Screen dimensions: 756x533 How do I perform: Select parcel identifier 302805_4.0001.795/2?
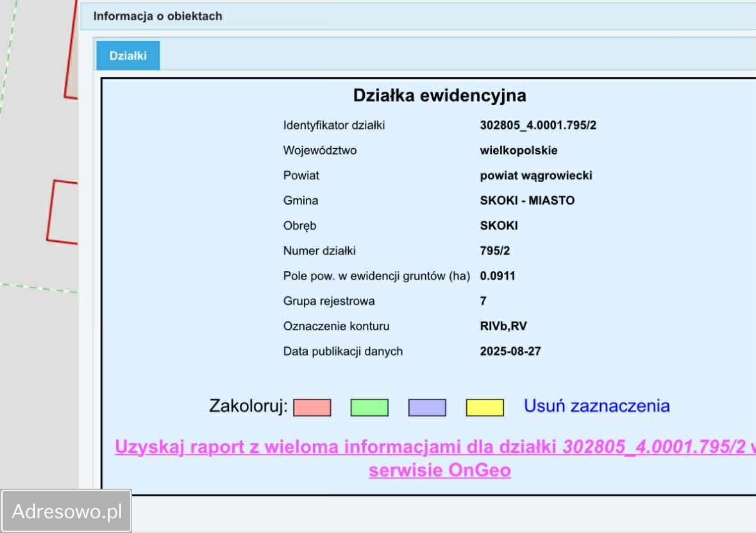539,125
